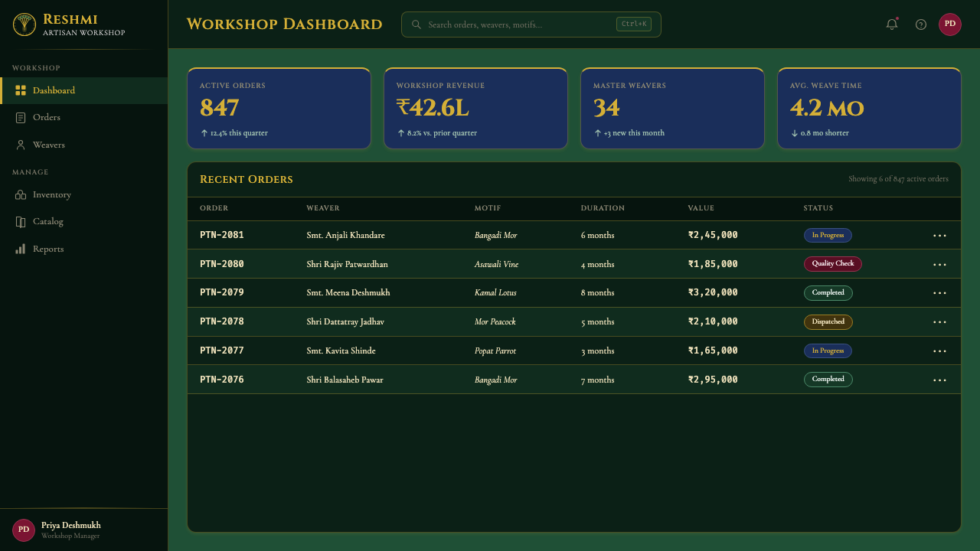The width and height of the screenshot is (980, 551).
Task: Open the Avg. Weave Time stat card
Action: point(869,108)
